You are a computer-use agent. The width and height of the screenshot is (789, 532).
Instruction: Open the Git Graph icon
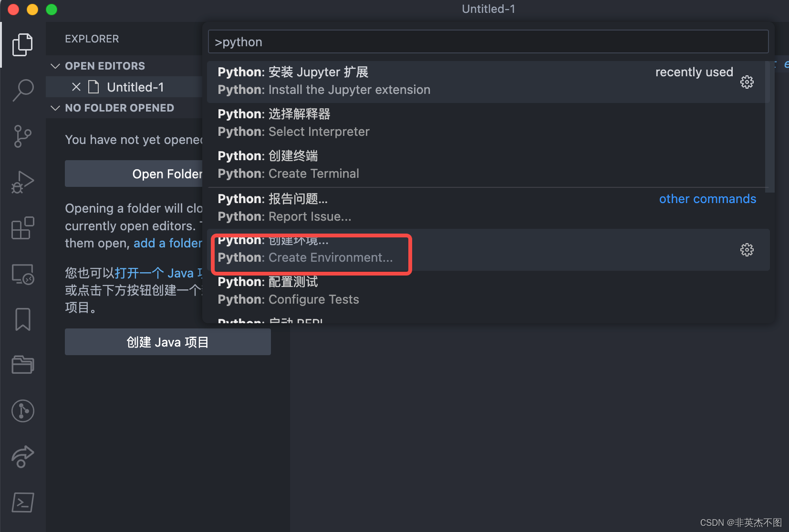(22, 410)
